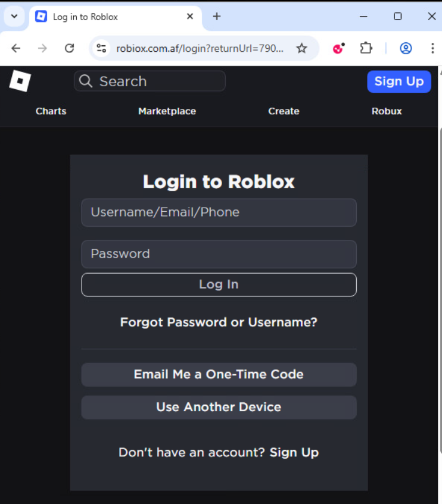The height and width of the screenshot is (504, 442).
Task: Open the Charts section
Action: pos(51,111)
